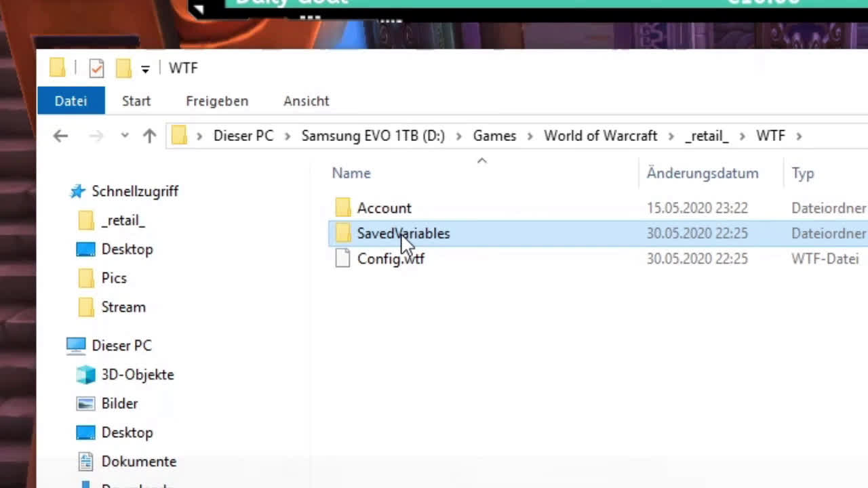Click the back navigation arrow
This screenshot has height=488, width=868.
pos(60,136)
